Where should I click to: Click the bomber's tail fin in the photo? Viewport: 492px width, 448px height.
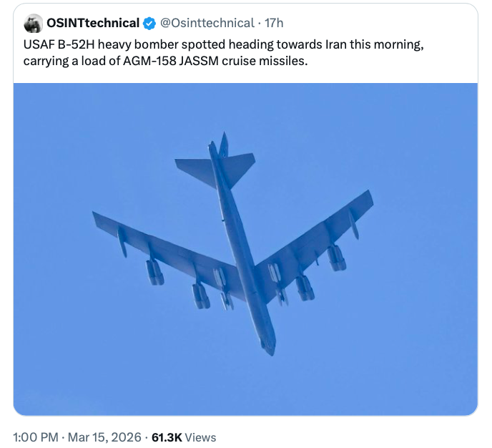pos(223,145)
